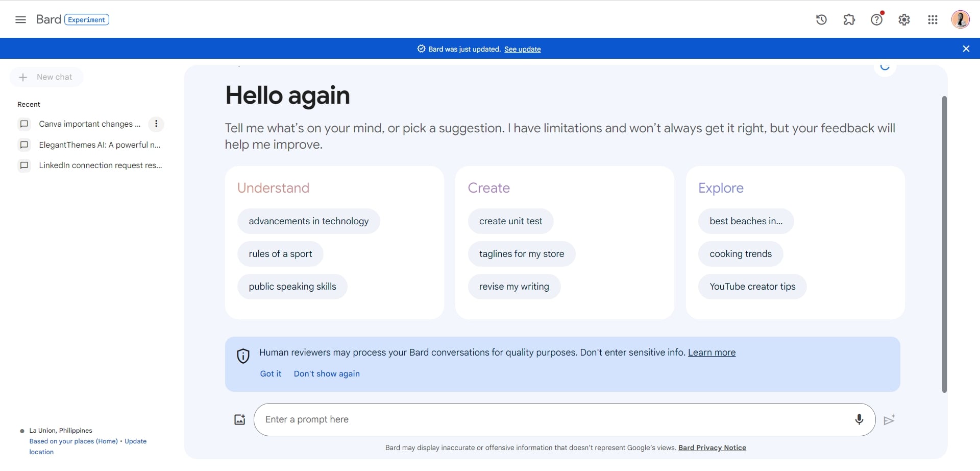Click the Recent section label
980x471 pixels.
tap(29, 104)
